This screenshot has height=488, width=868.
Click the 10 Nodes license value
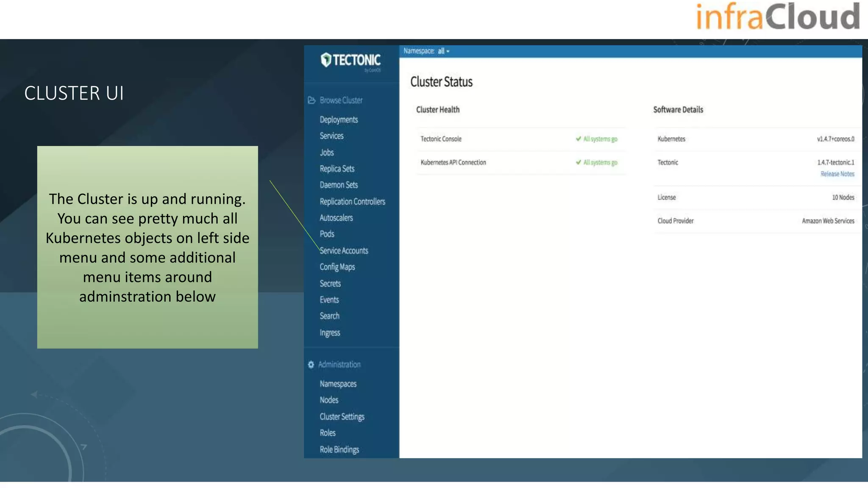(843, 197)
